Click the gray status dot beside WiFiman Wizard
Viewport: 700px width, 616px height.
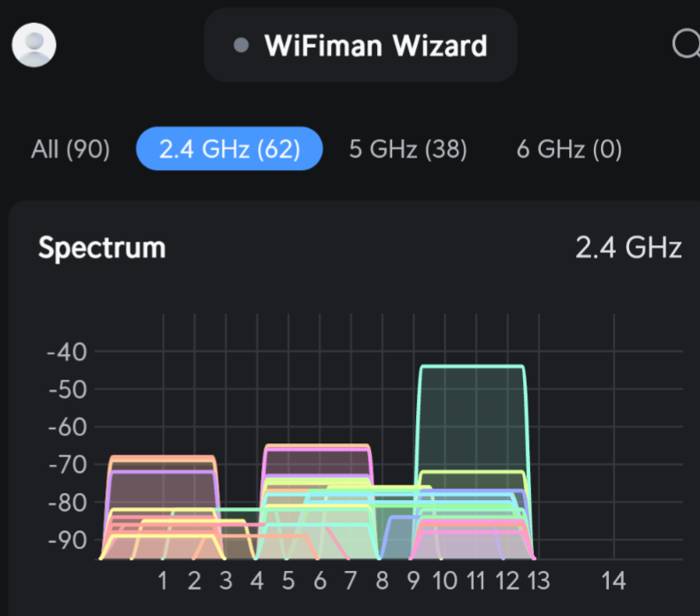(241, 45)
